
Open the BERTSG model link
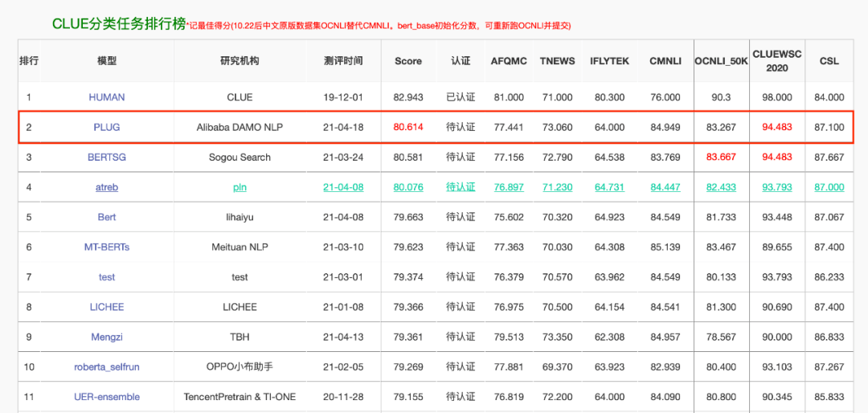(x=107, y=157)
